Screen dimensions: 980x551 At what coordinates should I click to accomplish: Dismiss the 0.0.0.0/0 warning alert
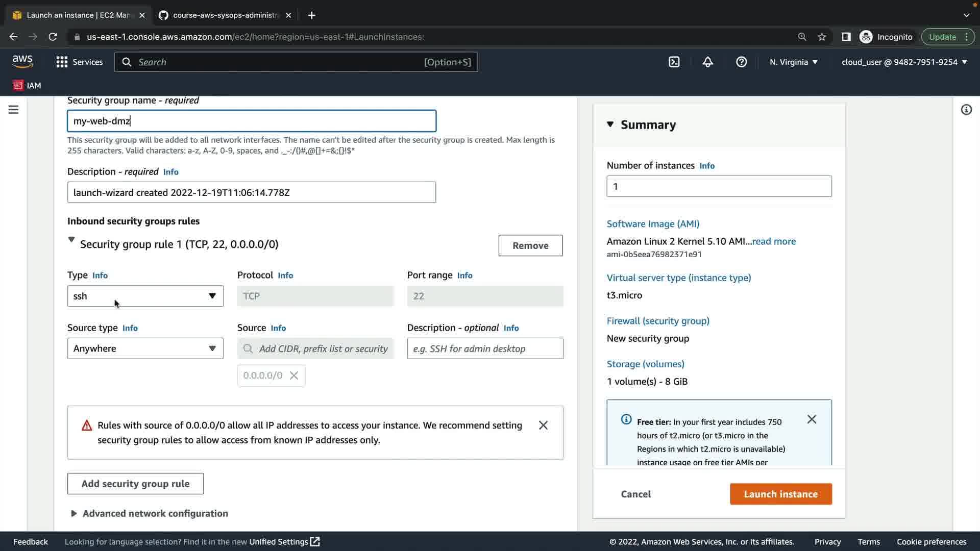pyautogui.click(x=543, y=425)
